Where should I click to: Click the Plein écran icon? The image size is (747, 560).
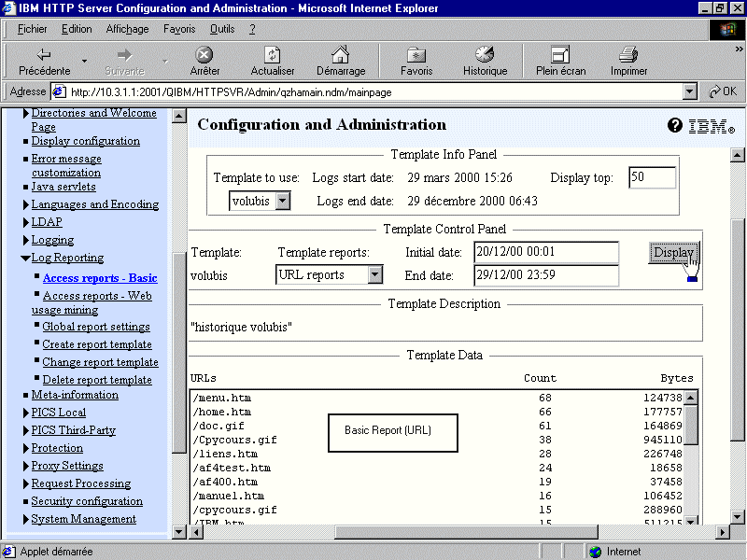560,54
